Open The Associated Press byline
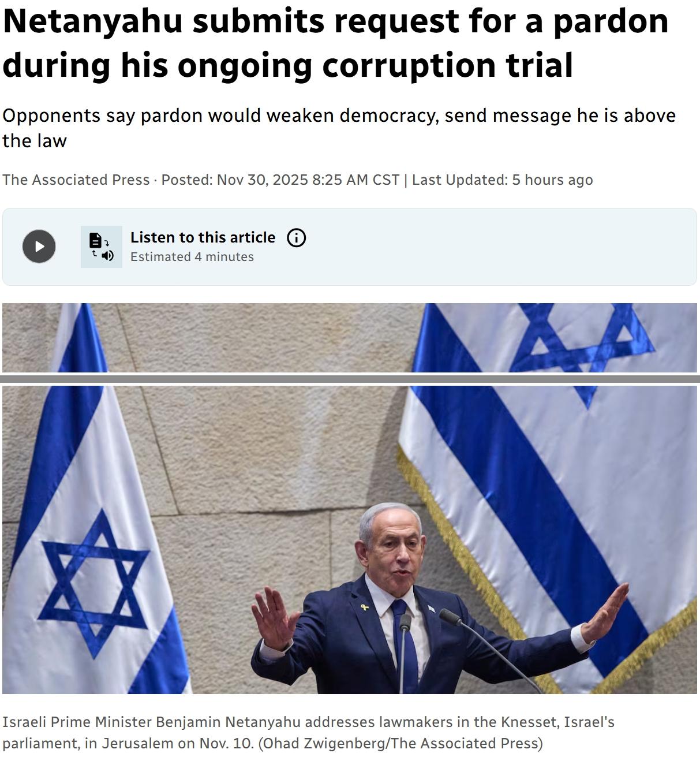 pyautogui.click(x=76, y=180)
